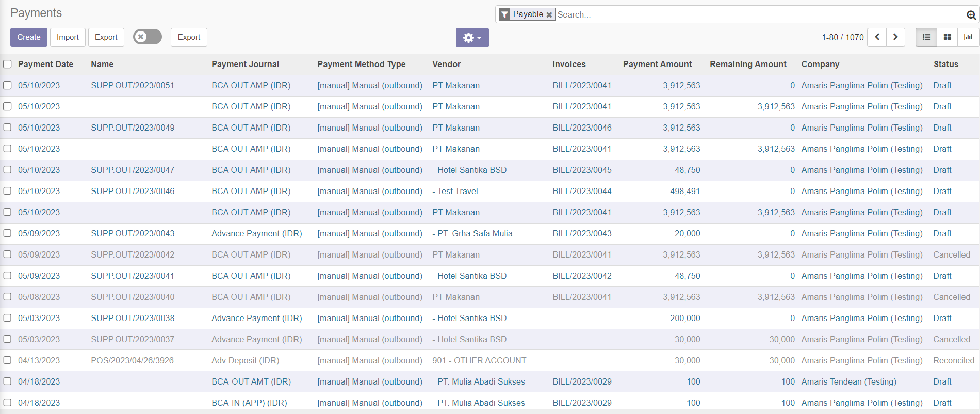The height and width of the screenshot is (414, 980).
Task: Select all rows with header checkbox
Action: coord(7,64)
